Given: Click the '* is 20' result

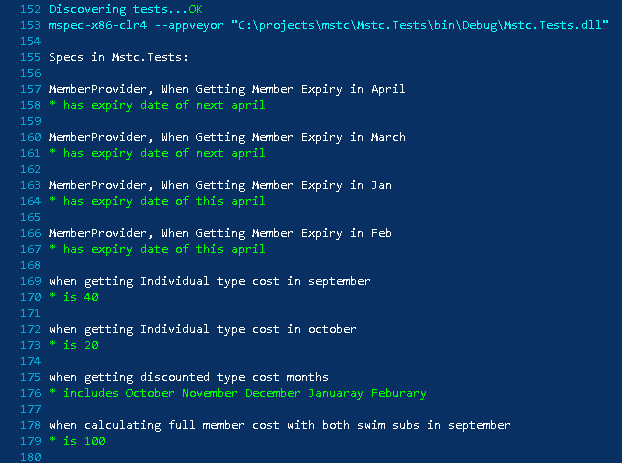Looking at the screenshot, I should click(x=74, y=345).
